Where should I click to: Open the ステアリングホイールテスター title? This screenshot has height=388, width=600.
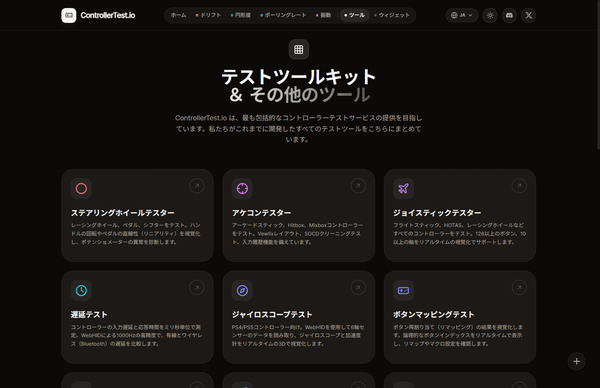pos(122,213)
